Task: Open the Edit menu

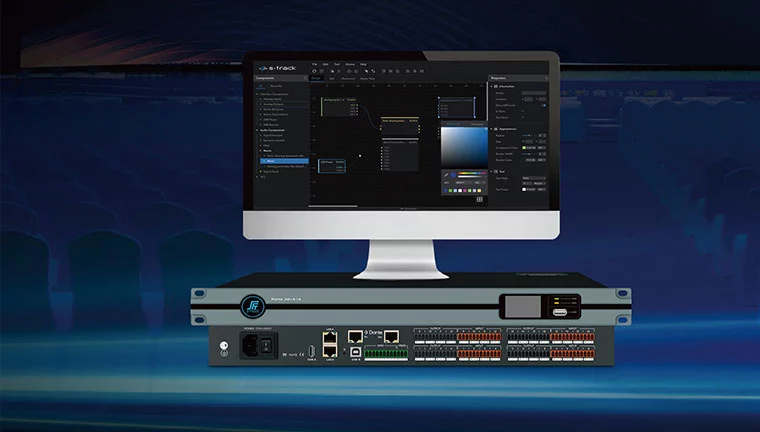Action: tap(325, 64)
